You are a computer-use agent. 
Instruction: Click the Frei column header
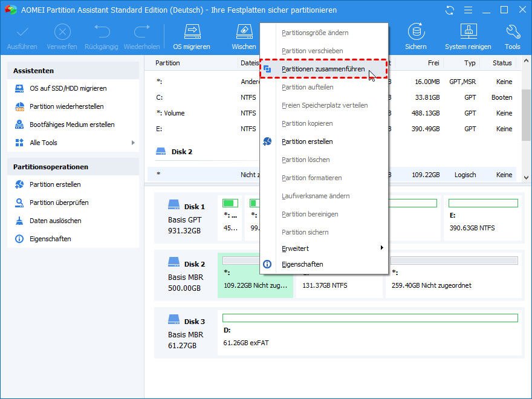pos(433,63)
